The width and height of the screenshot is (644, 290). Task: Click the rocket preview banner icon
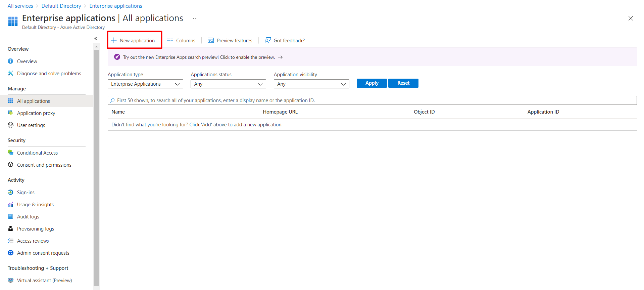[117, 57]
